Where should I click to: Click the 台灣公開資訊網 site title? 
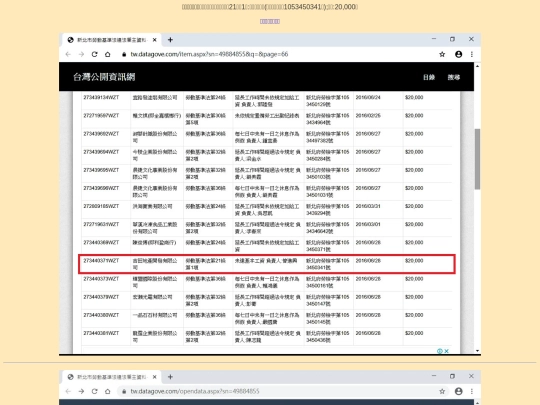[x=104, y=77]
